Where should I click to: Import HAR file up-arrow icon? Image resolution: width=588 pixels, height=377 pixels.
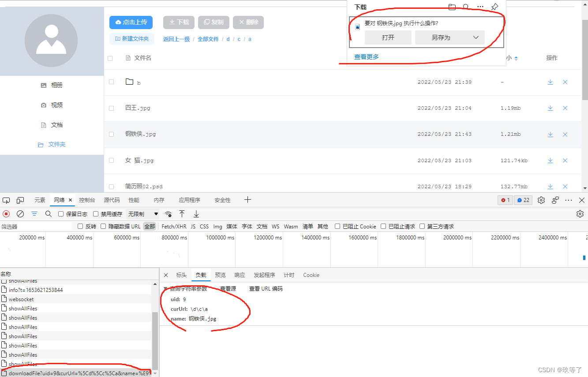point(182,214)
